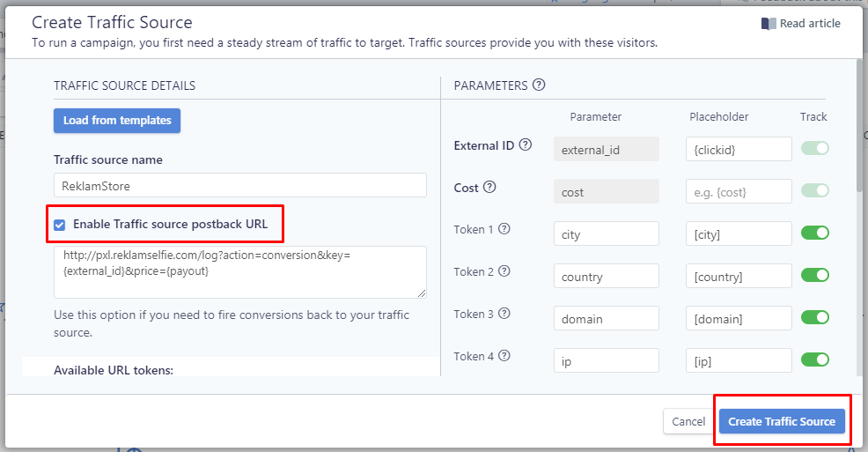
Task: Click the Cost help question mark icon
Action: coord(489,187)
